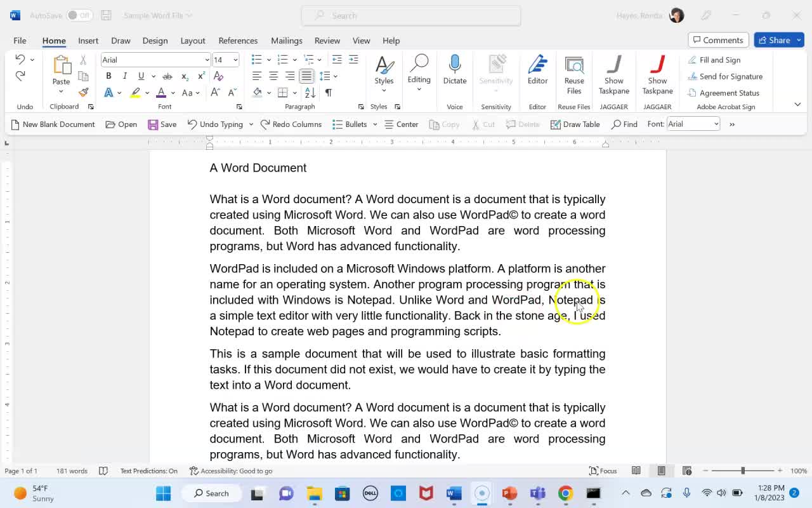Click the title bar Search box
Viewport: 812px width, 508px height.
411,15
